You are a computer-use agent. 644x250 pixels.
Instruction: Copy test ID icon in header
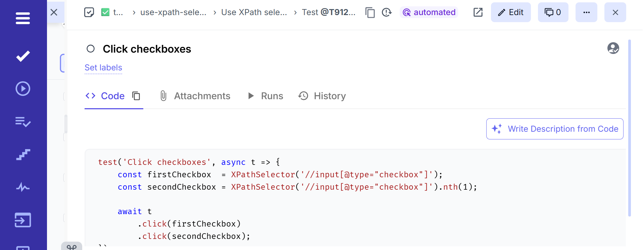point(370,12)
